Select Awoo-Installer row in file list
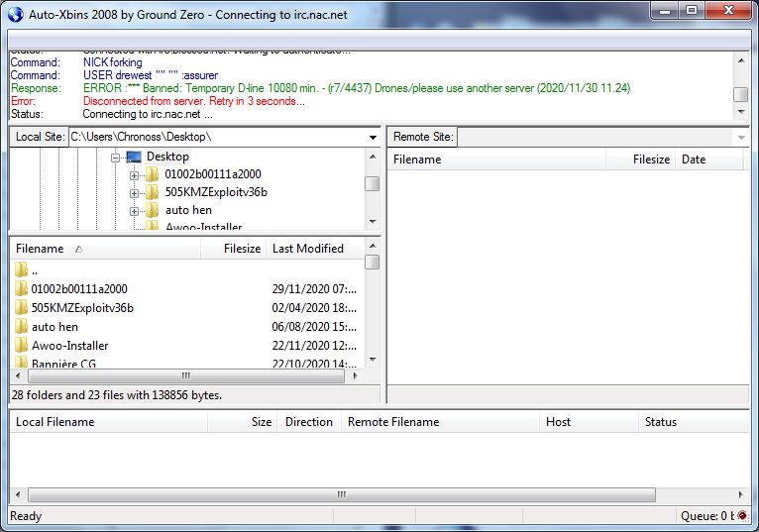759x532 pixels. [x=187, y=346]
